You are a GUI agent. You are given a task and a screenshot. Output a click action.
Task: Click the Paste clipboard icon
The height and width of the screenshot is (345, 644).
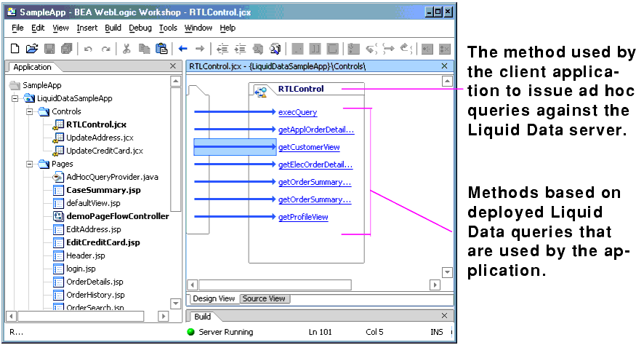161,49
